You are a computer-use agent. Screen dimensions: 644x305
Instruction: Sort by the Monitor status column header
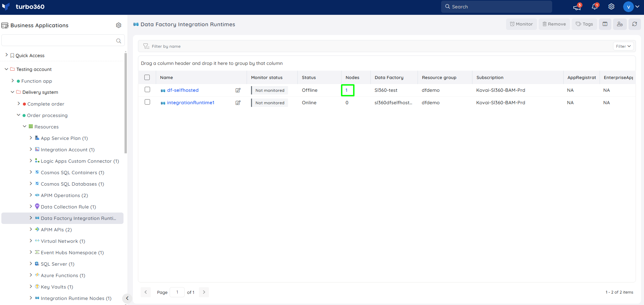(266, 77)
